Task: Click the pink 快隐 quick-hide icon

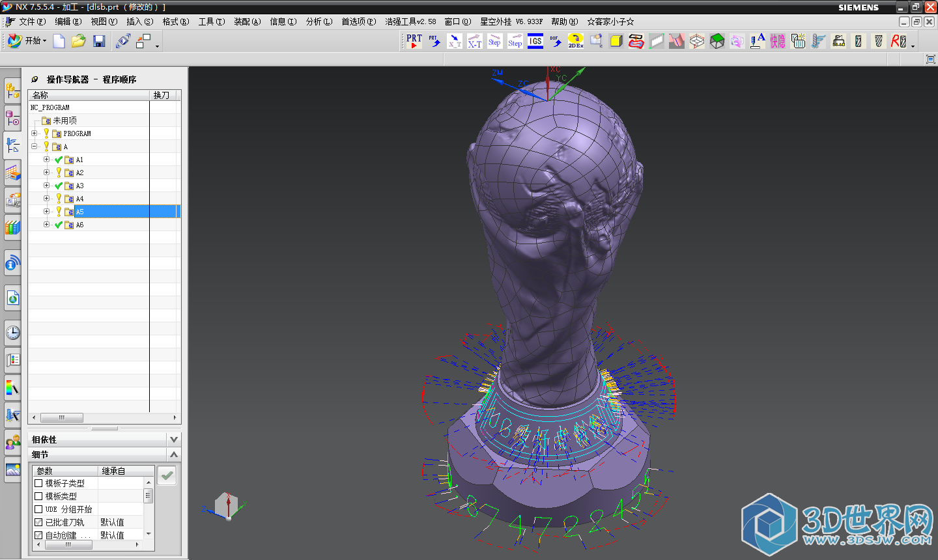Action: [778, 41]
